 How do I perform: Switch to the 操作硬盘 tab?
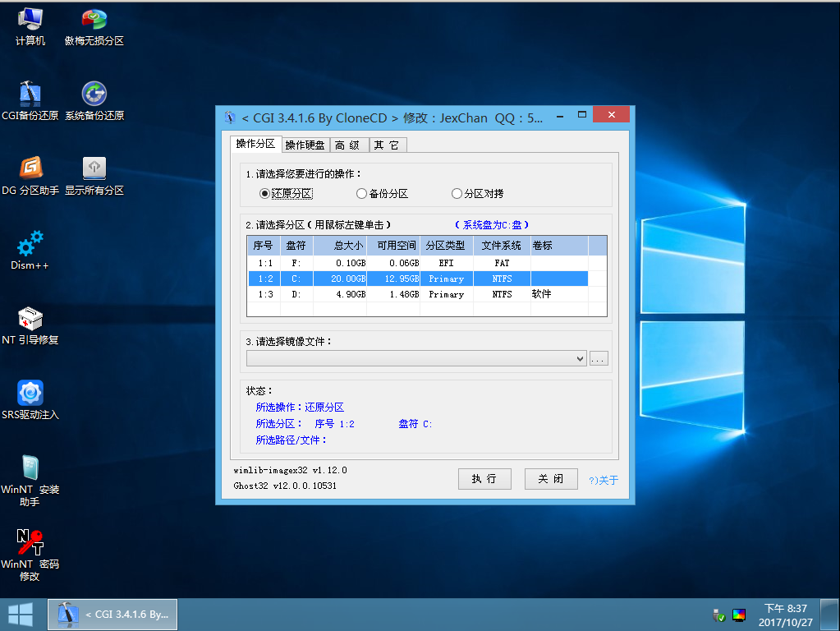(x=305, y=145)
